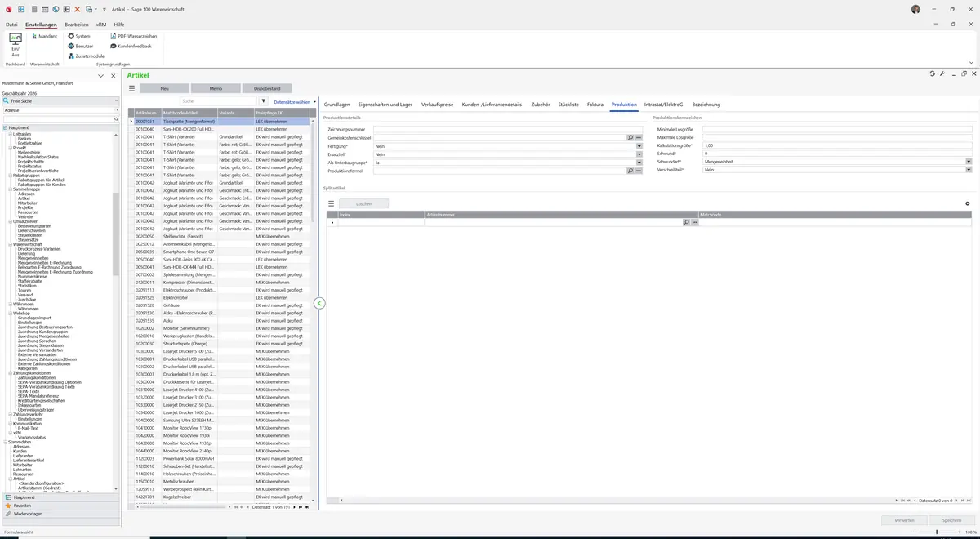This screenshot has height=539, width=980.
Task: Click the Dashboard Ein/Aus monitor icon
Action: click(15, 39)
